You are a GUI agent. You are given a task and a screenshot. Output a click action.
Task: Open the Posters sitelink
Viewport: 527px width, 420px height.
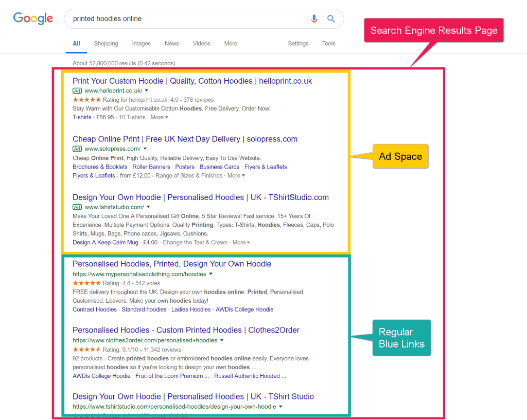click(185, 167)
